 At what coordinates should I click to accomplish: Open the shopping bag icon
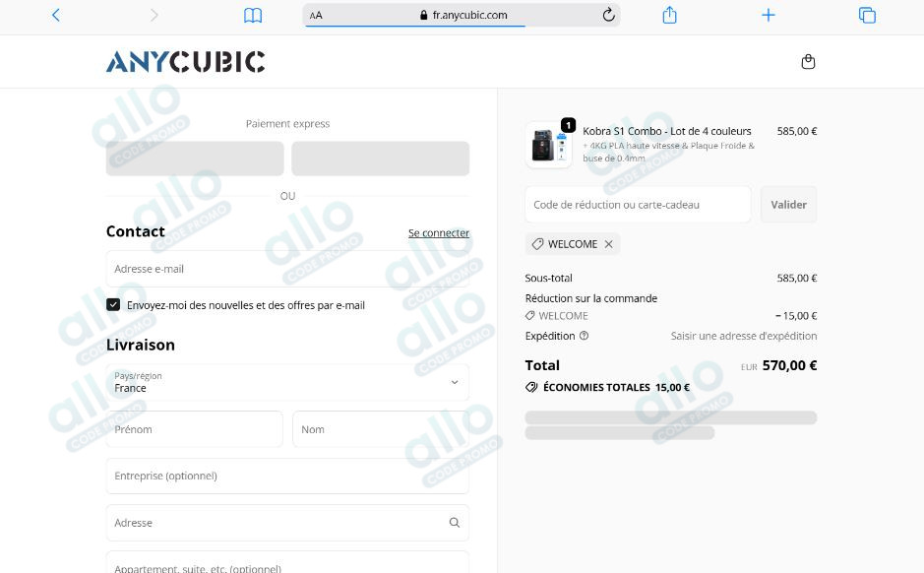click(x=808, y=60)
